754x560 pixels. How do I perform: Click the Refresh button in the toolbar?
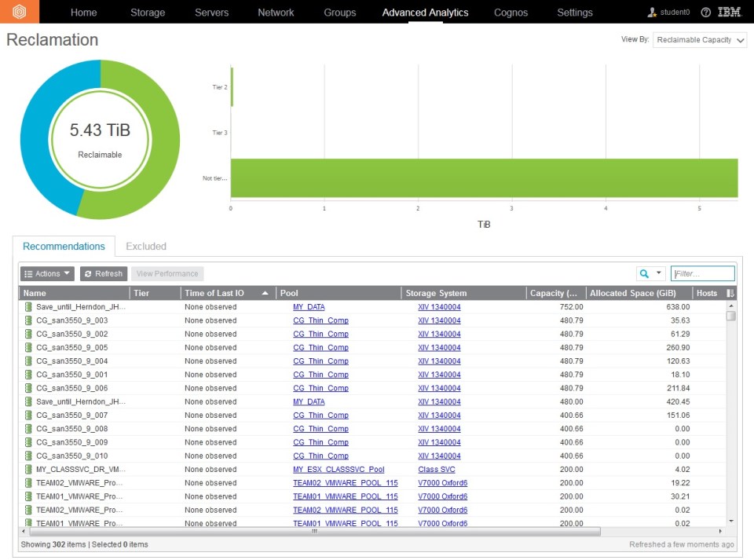(x=103, y=273)
